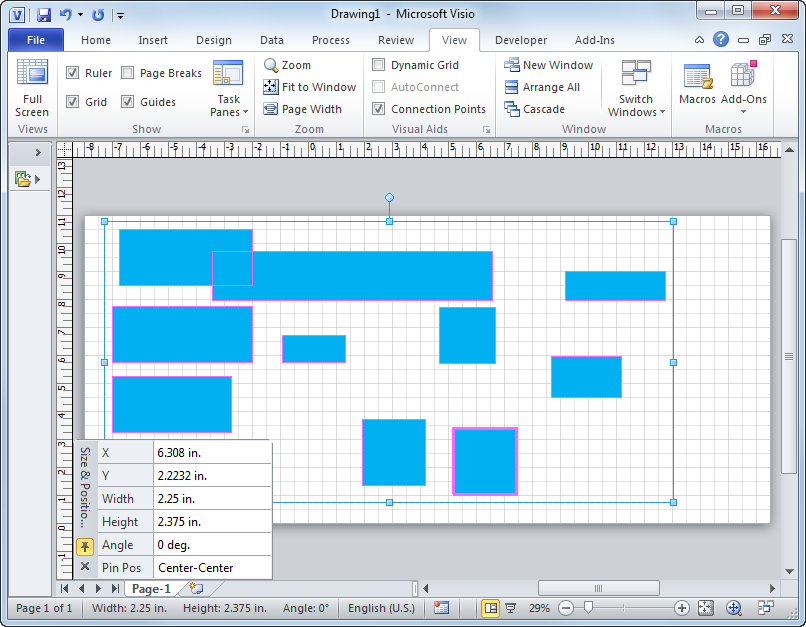Click fit page to current window icon in status bar
Viewport: 806px width, 627px height.
tap(706, 608)
